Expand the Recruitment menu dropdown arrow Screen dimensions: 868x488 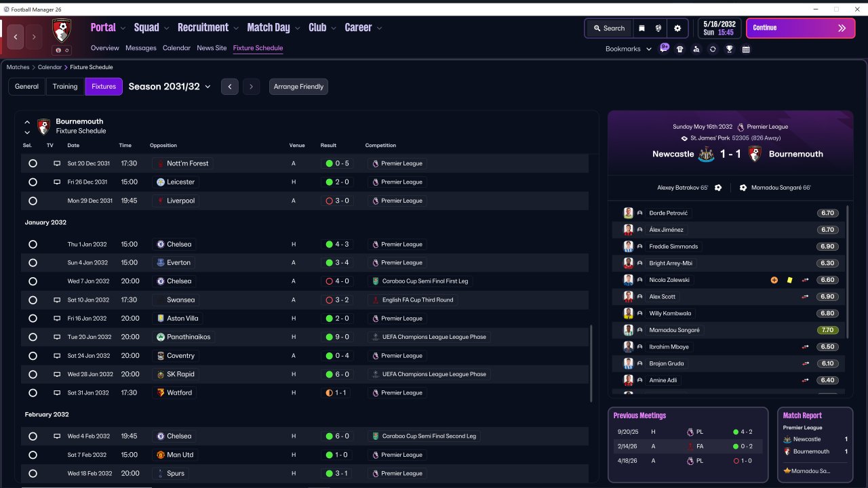point(236,28)
